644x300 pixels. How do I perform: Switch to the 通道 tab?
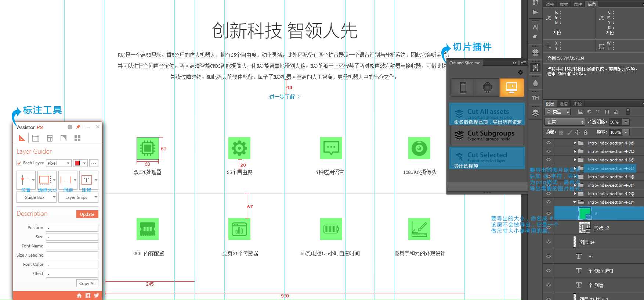[x=564, y=104]
